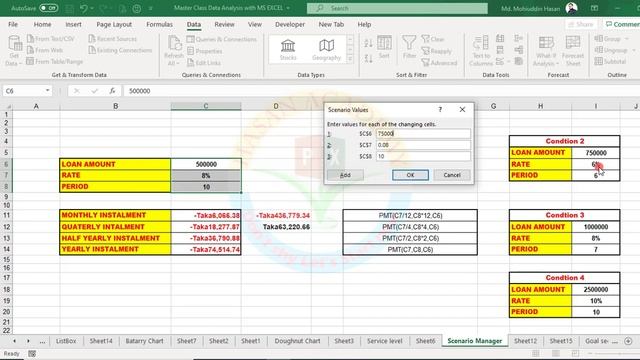Open Advanced filter
640x360 pixels.
439,63
